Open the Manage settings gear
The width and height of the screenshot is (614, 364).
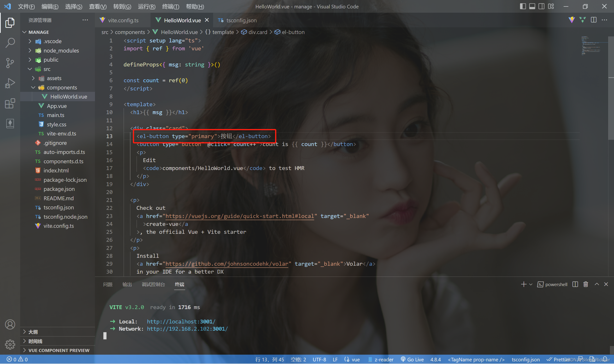point(10,345)
